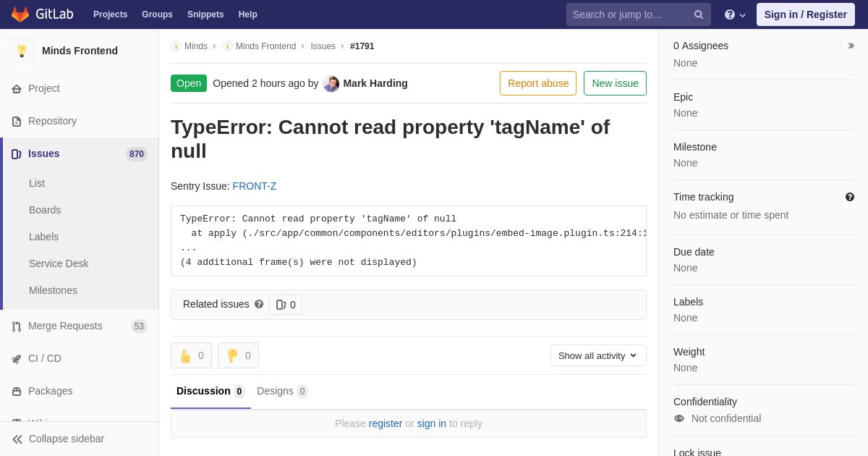Open the Snippets page
This screenshot has width=868, height=456.
[x=205, y=14]
